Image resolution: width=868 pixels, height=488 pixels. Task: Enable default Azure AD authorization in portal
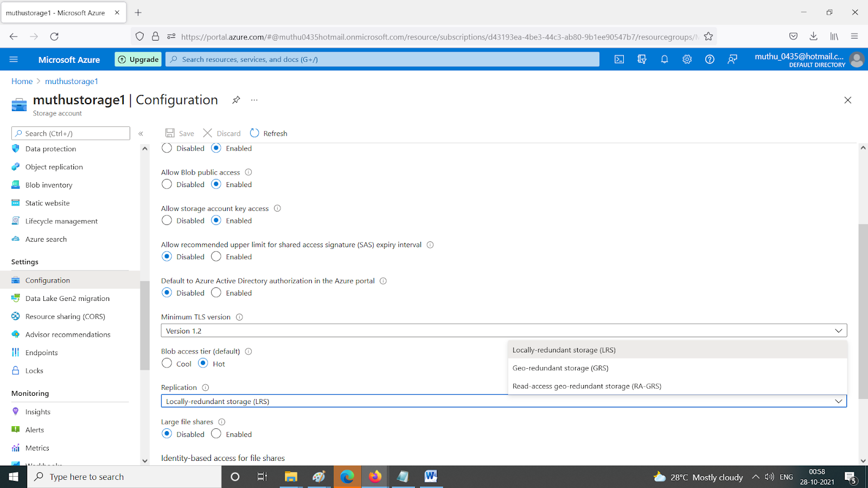(x=216, y=293)
